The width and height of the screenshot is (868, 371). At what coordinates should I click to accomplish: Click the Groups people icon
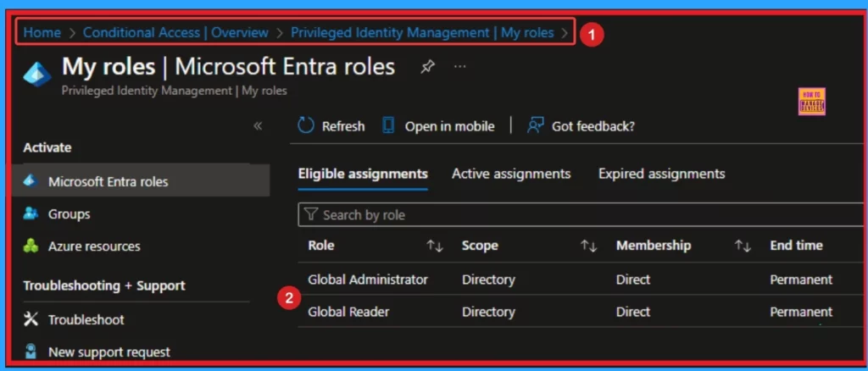31,213
